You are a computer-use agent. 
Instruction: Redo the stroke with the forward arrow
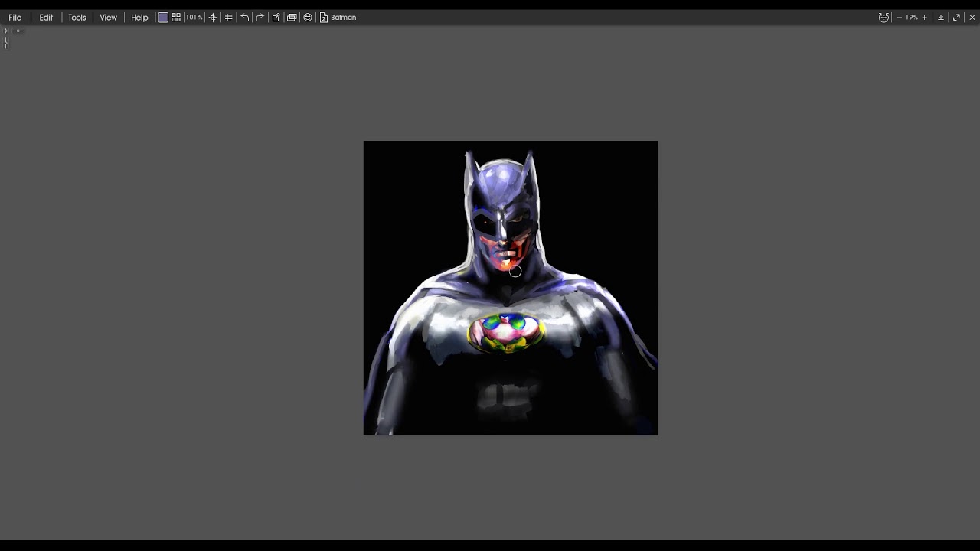(260, 17)
